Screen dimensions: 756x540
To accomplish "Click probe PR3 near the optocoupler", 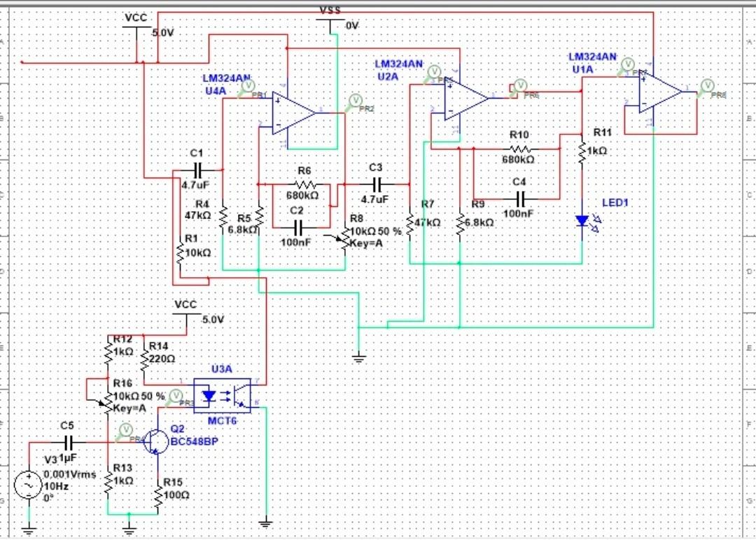I will click(x=174, y=396).
